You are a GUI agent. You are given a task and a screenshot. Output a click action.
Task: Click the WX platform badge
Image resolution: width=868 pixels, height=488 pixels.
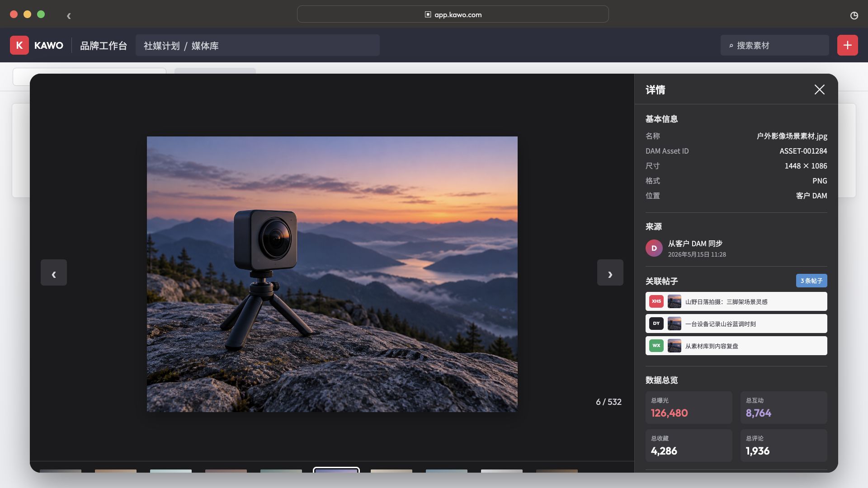(x=656, y=346)
